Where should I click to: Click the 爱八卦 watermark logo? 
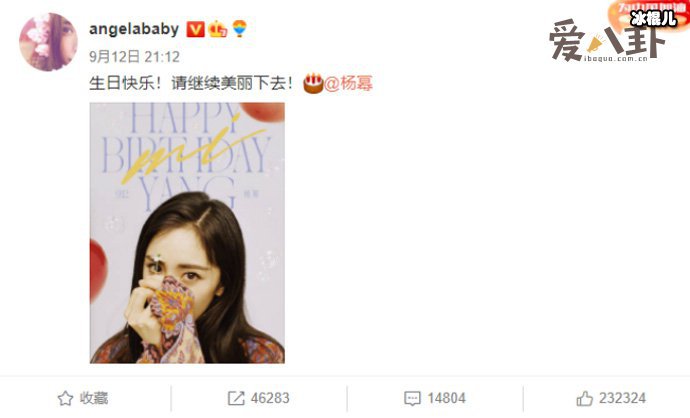click(606, 42)
